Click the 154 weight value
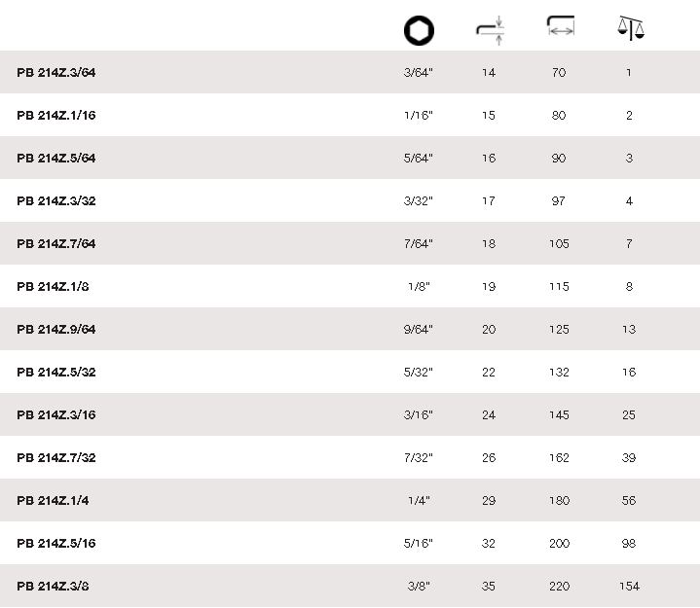 [629, 587]
